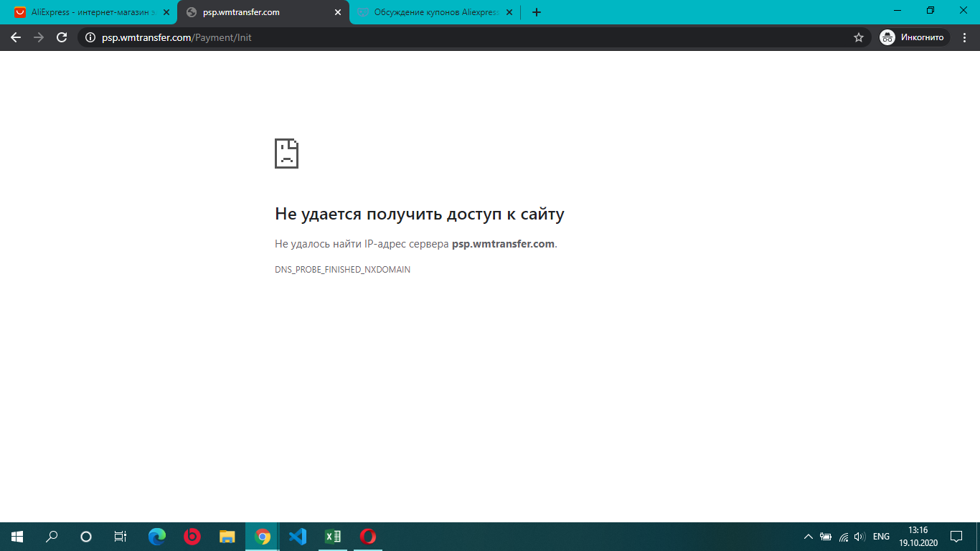The width and height of the screenshot is (980, 551).
Task: Click the sad page error icon
Action: pos(286,154)
